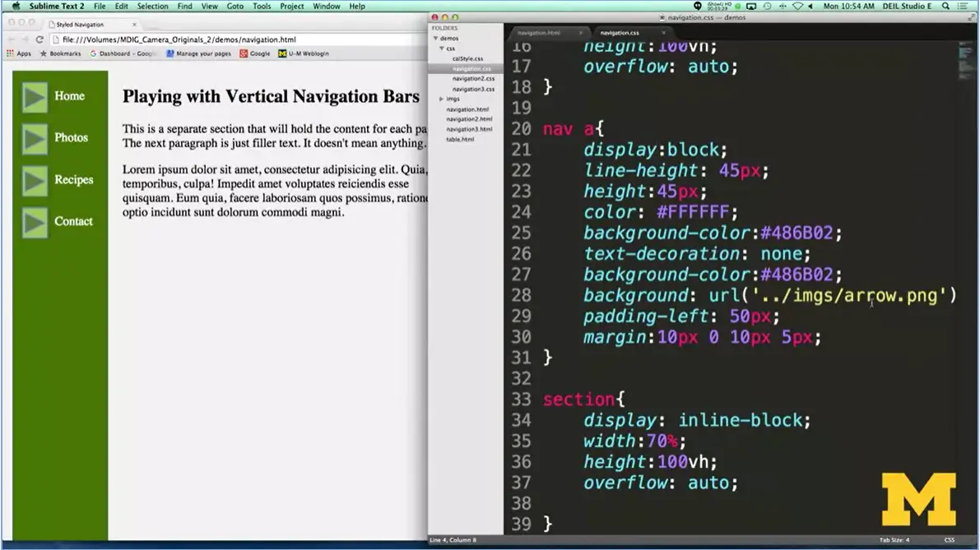Click the arrow icon beside Home link
The width and height of the screenshot is (980, 550).
(x=35, y=97)
